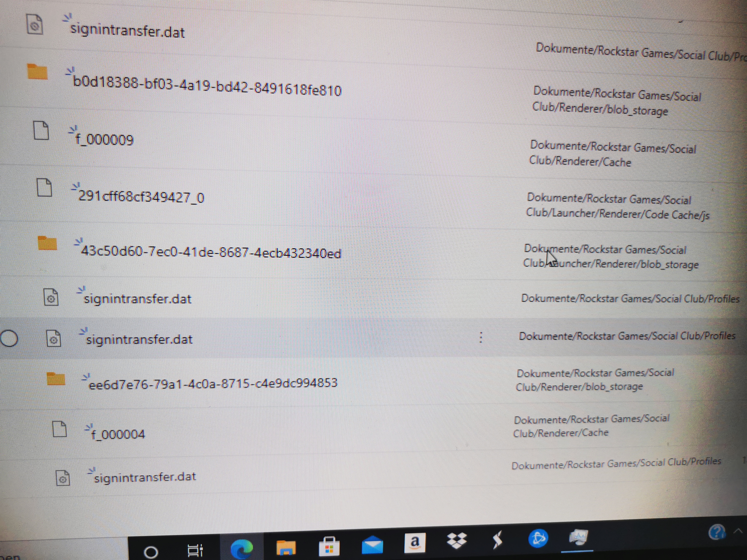Click the Cortana circle on the taskbar
Image resolution: width=747 pixels, height=560 pixels.
(x=151, y=552)
